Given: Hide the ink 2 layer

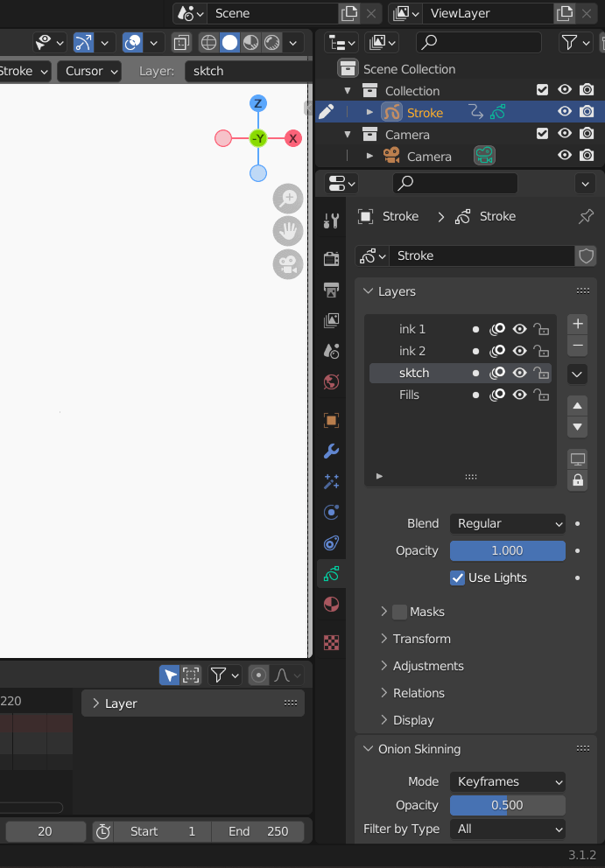Looking at the screenshot, I should point(519,351).
